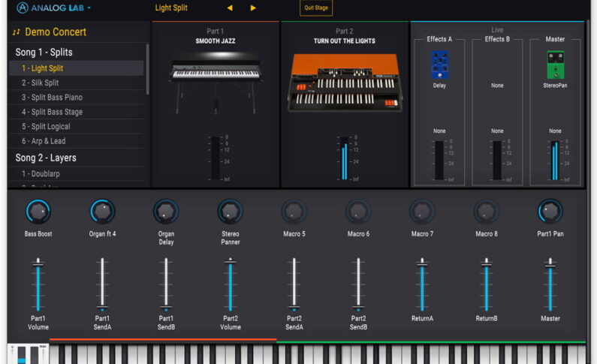Screen dimensions: 597x364
Task: Click the Part2 SendA fader
Action: pyautogui.click(x=294, y=284)
